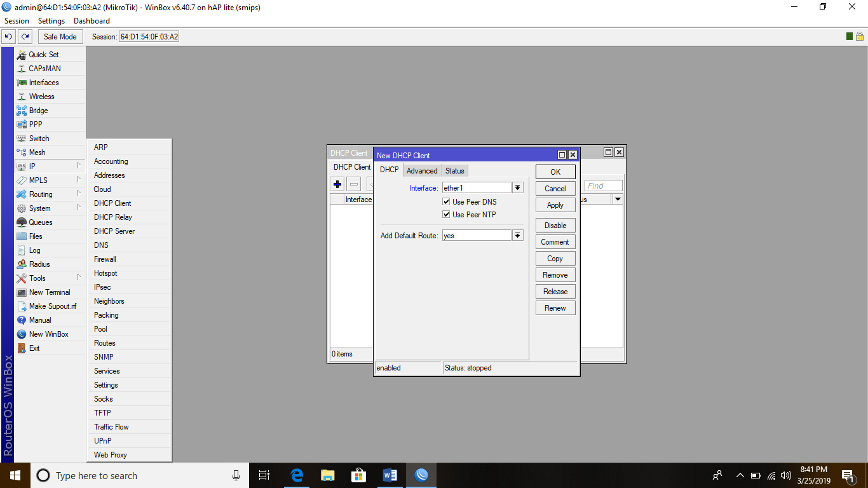
Task: Open the Add Default Route dropdown arrow
Action: (518, 236)
